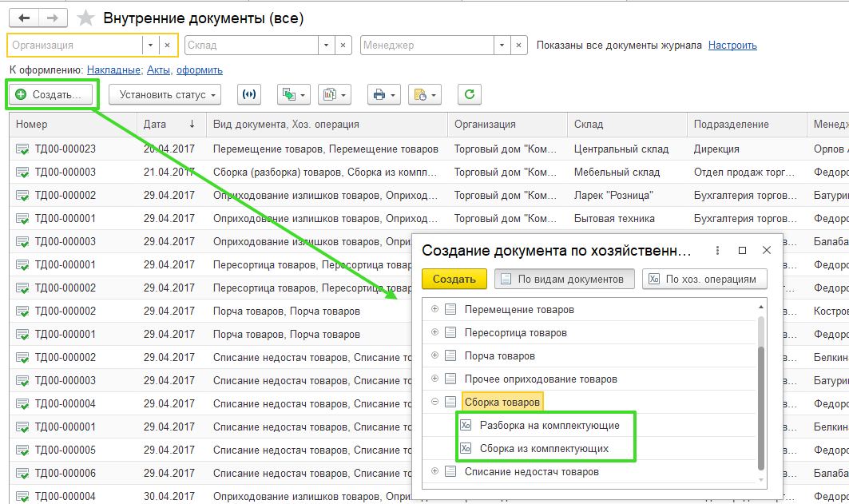Click the radio-wave (()) toolbar icon
This screenshot has height=504, width=849.
[249, 95]
